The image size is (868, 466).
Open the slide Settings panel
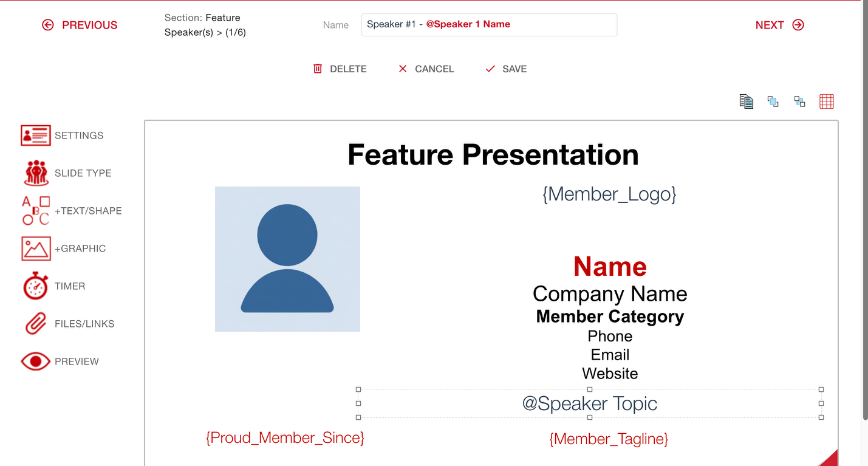point(62,135)
